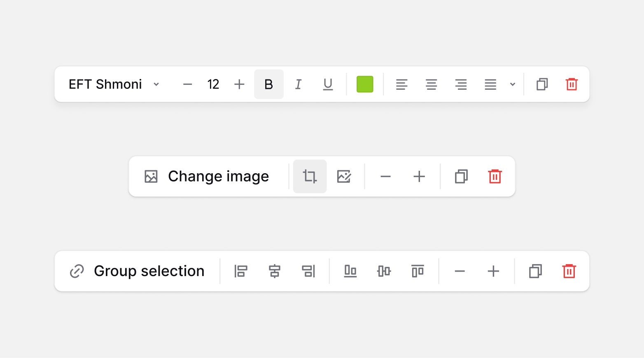The width and height of the screenshot is (644, 358).
Task: Select the crop image tool
Action: [x=310, y=177]
